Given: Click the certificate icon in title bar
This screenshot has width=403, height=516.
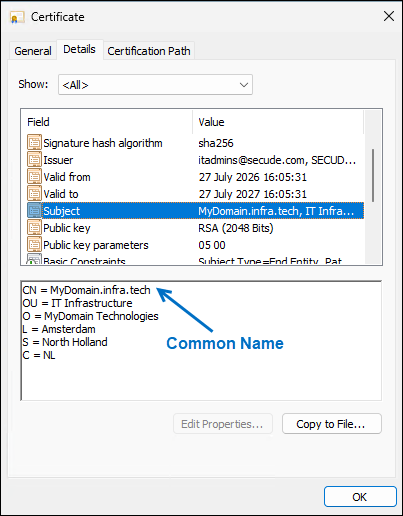Looking at the screenshot, I should pyautogui.click(x=17, y=17).
